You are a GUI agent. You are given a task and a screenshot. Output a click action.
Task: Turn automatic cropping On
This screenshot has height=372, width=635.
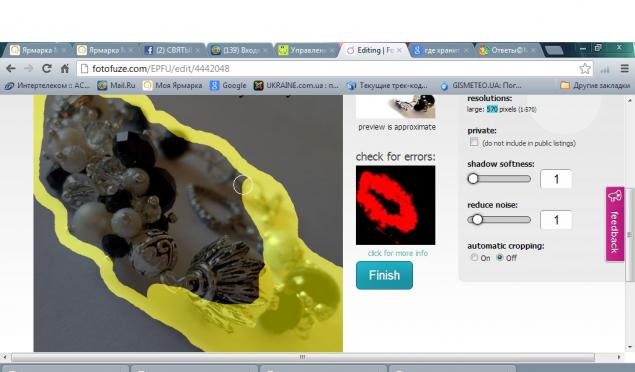click(x=474, y=257)
